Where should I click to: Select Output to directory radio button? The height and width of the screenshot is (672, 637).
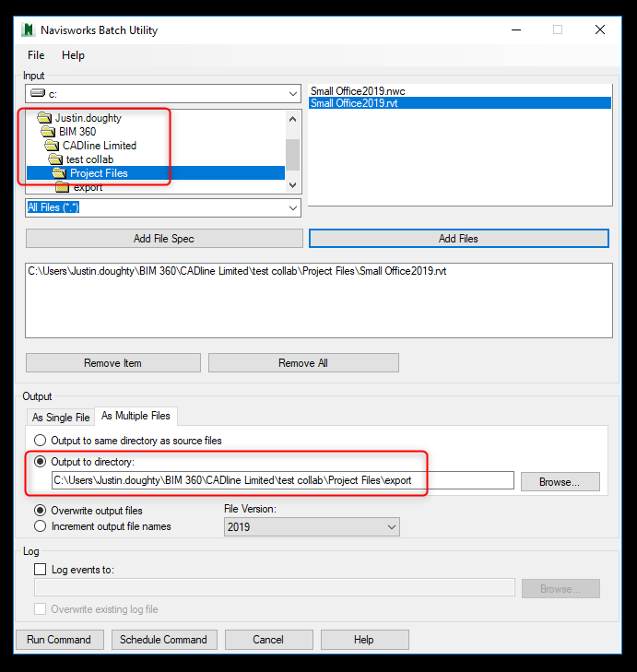click(x=41, y=461)
